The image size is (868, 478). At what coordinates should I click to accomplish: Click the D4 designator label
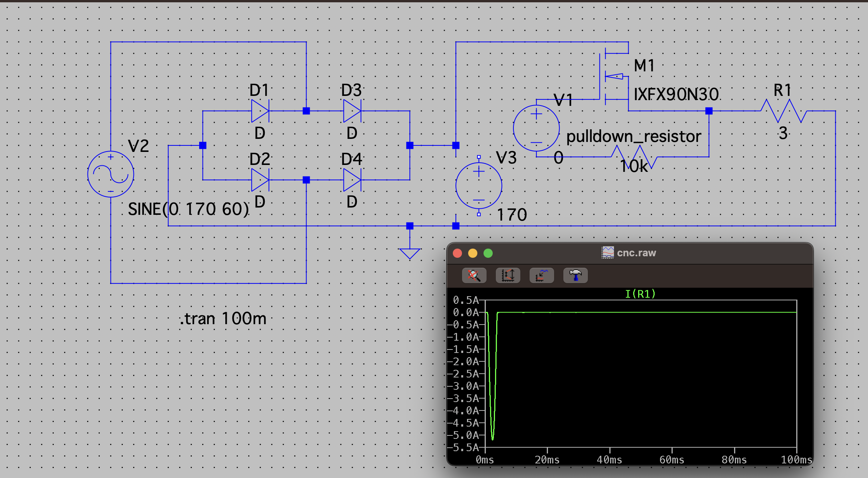351,159
